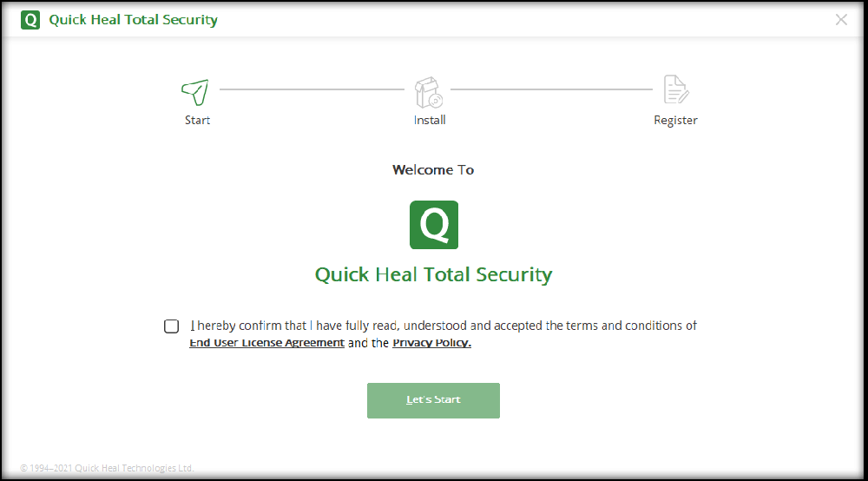The image size is (868, 481).
Task: Click the progress line between Start and Install
Action: 312,89
